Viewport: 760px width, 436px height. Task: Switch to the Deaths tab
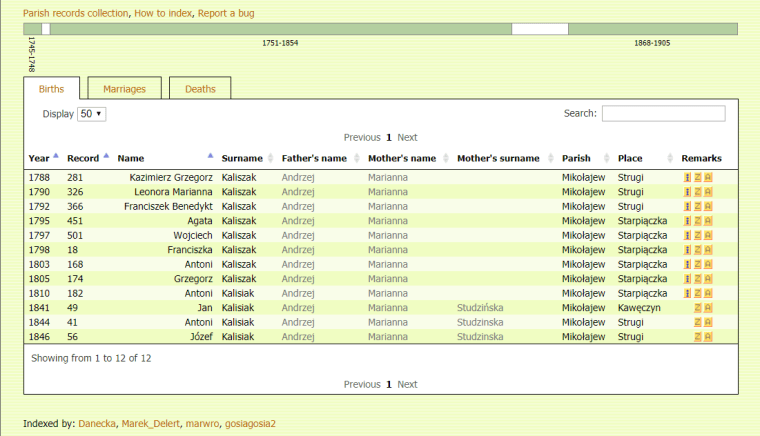coord(200,89)
